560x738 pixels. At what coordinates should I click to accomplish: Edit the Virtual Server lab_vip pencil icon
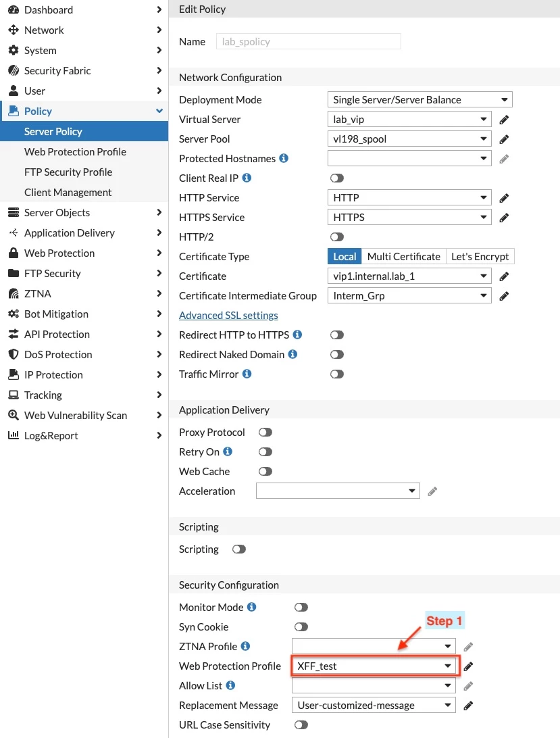click(504, 120)
